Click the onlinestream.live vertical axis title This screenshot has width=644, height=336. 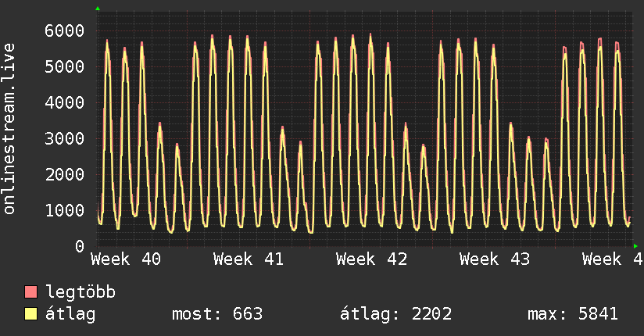tap(9, 129)
